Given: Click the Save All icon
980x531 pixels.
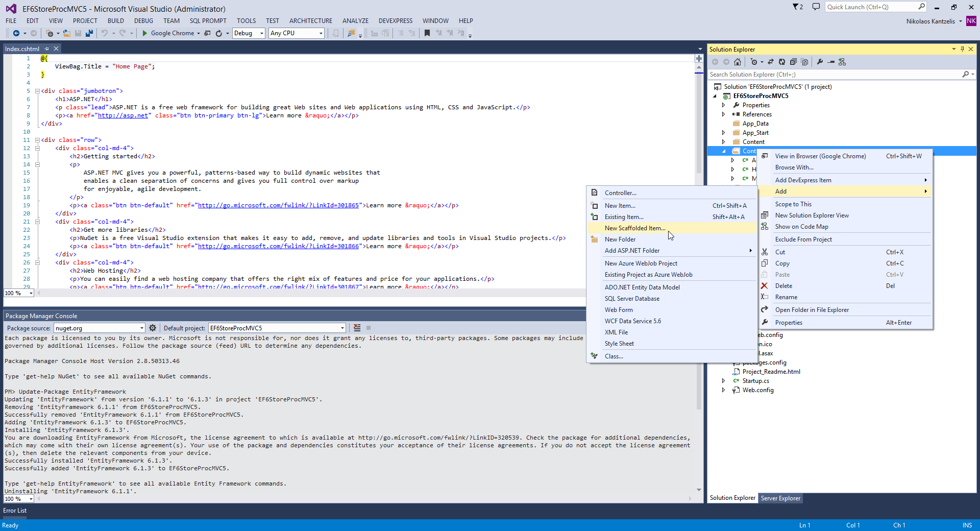Looking at the screenshot, I should pos(89,33).
